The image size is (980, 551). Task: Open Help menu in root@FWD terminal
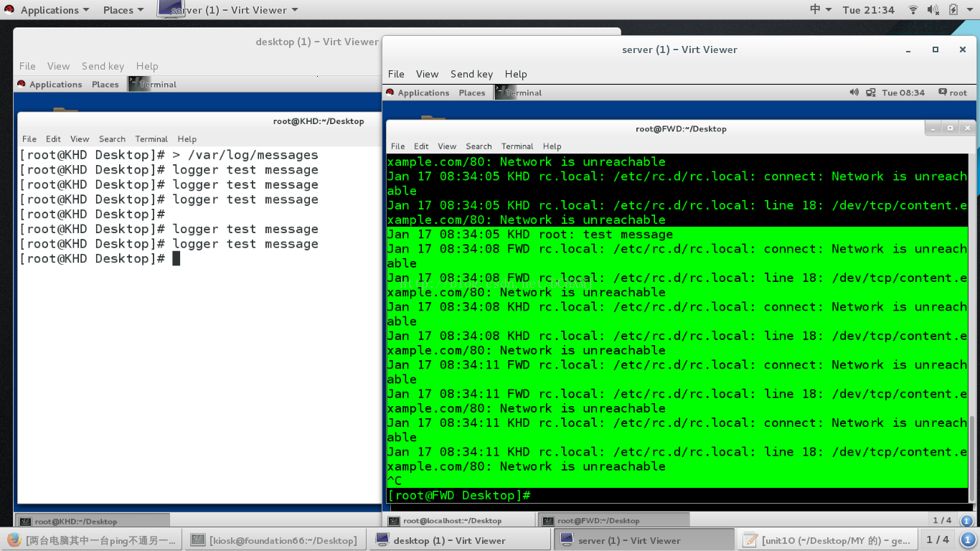[x=552, y=146]
